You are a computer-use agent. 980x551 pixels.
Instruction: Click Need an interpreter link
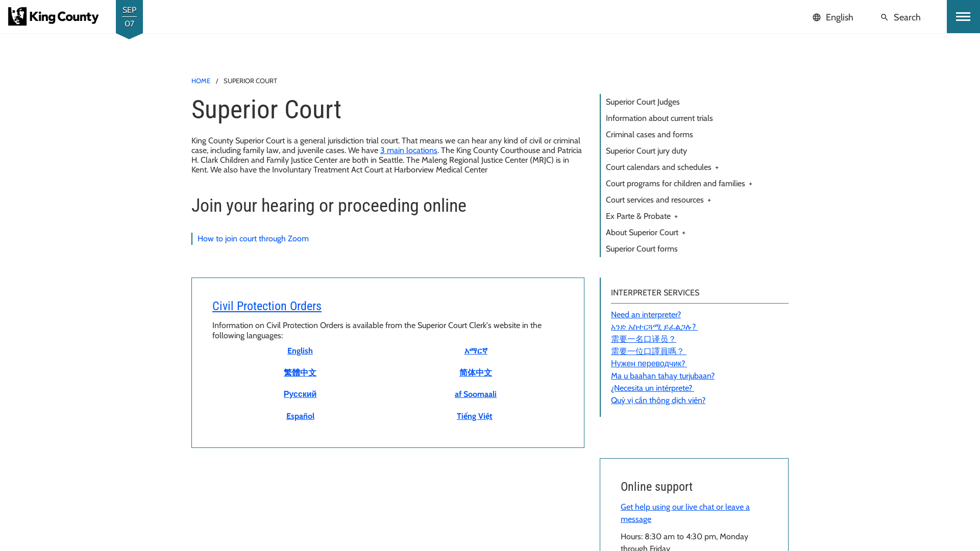click(x=646, y=314)
